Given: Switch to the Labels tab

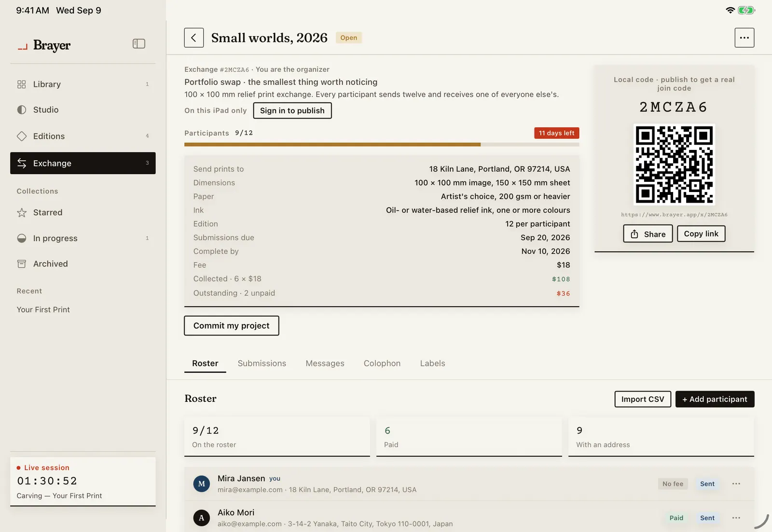Looking at the screenshot, I should pyautogui.click(x=432, y=364).
